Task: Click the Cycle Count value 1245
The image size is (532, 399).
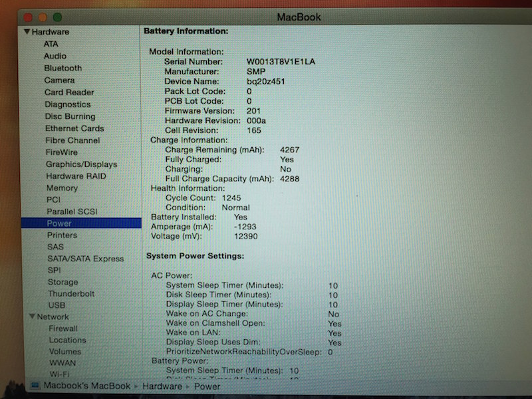Action: (x=231, y=198)
